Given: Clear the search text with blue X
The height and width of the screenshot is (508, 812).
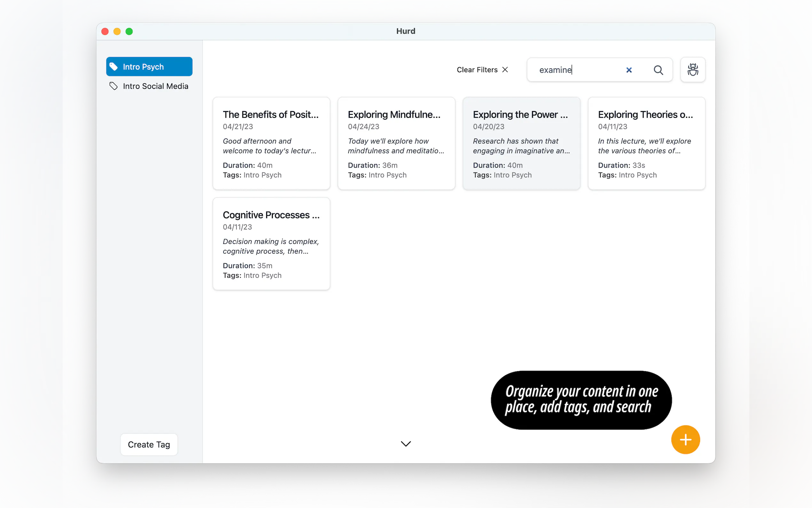Looking at the screenshot, I should (629, 70).
